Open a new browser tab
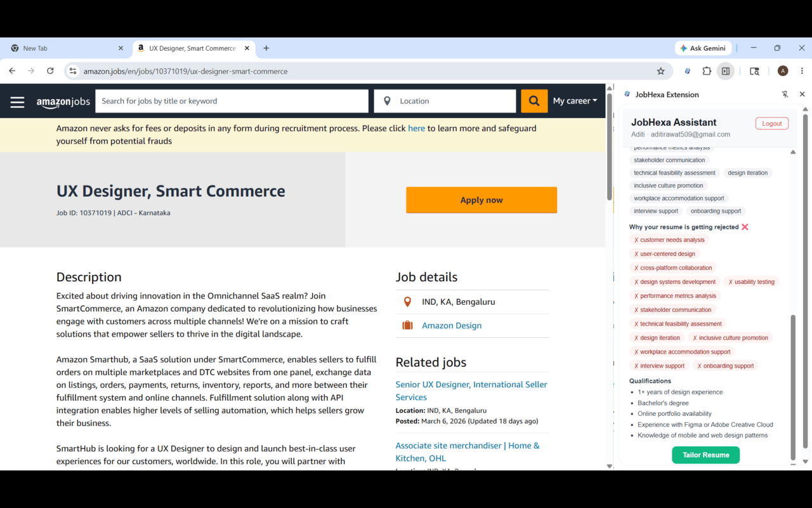The height and width of the screenshot is (508, 812). (266, 48)
